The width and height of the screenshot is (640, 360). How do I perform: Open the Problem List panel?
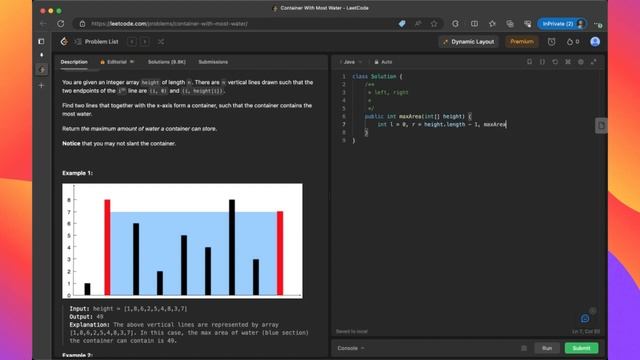tap(97, 42)
